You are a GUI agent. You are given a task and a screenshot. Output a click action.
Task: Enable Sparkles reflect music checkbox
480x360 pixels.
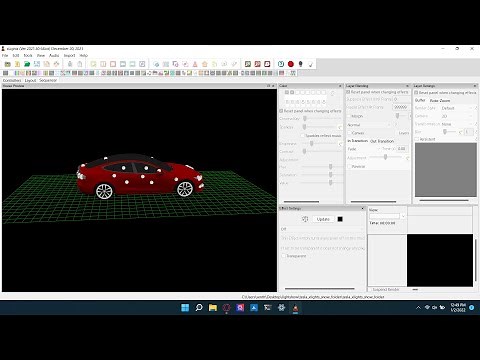(303, 136)
